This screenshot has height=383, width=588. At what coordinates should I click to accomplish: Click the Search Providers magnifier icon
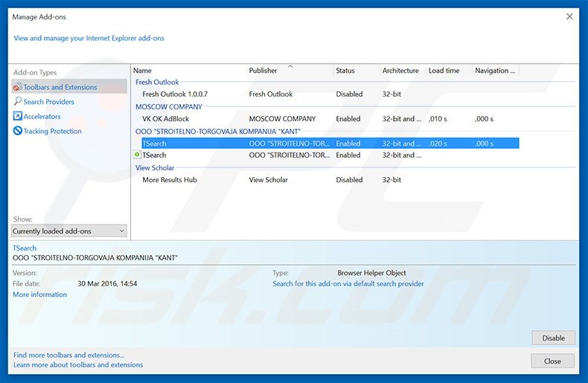pyautogui.click(x=17, y=102)
